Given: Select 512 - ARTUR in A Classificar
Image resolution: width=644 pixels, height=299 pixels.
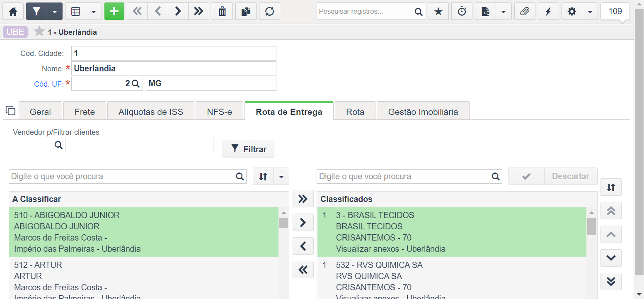Looking at the screenshot, I should [x=144, y=278].
